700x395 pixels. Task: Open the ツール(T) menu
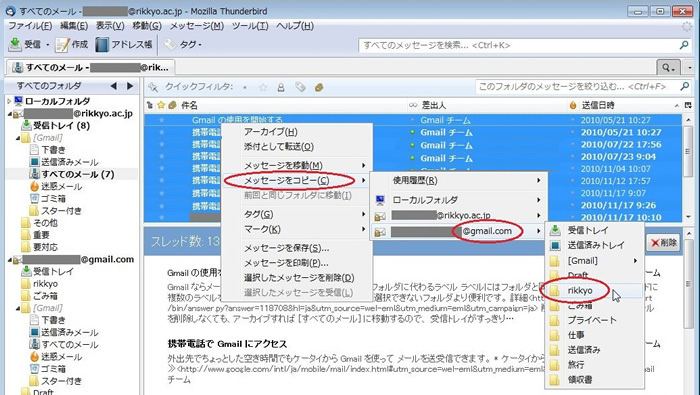(x=250, y=26)
